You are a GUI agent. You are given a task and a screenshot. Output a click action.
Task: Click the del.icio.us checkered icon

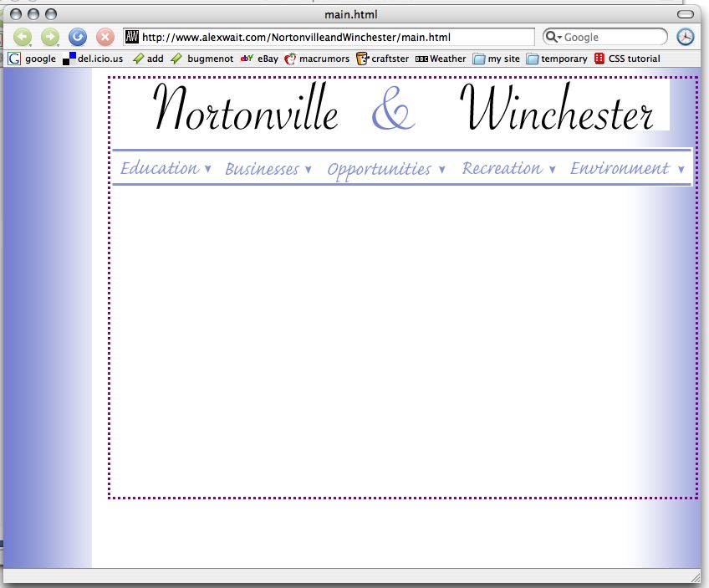click(x=69, y=59)
